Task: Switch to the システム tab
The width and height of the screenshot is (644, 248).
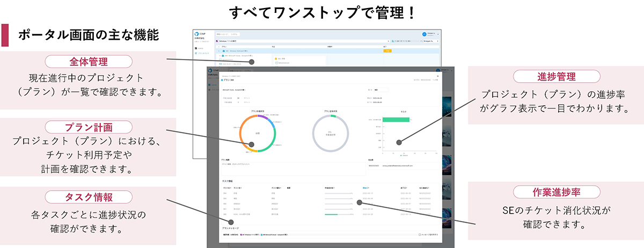Action: point(234,33)
